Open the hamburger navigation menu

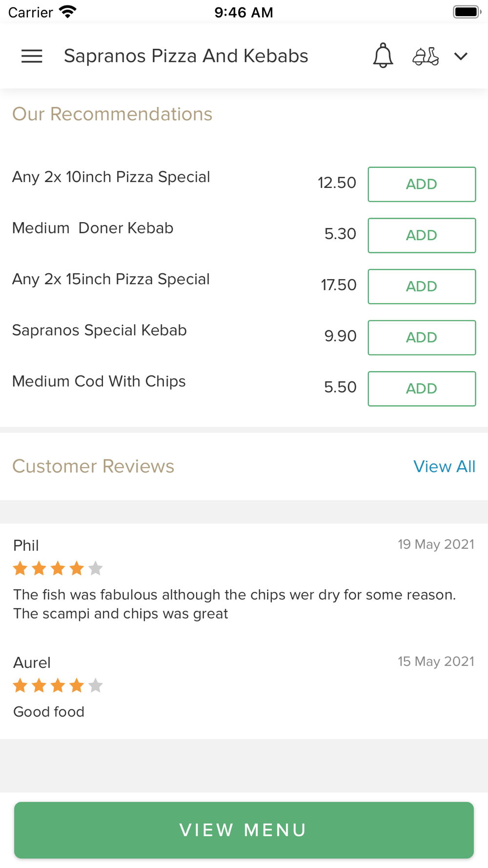click(32, 56)
